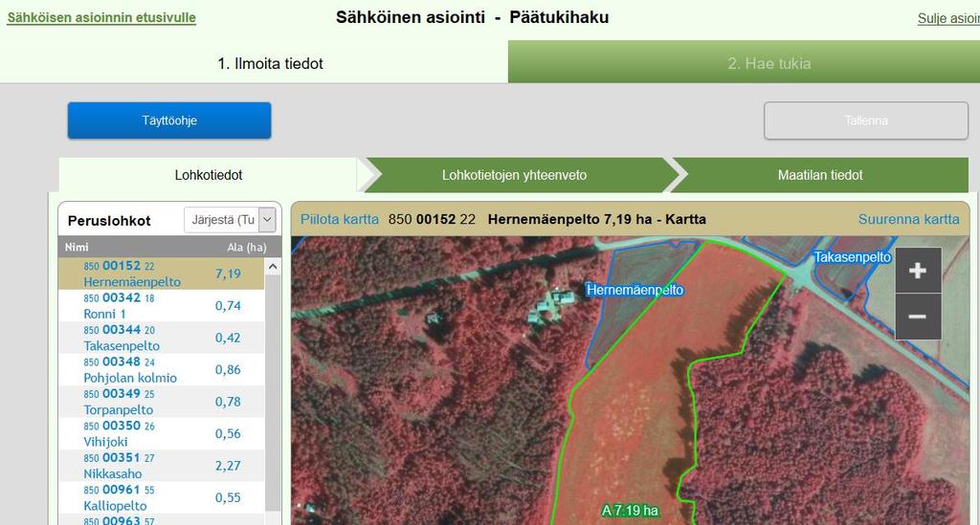Click the scroll-up arrow of parcel list
This screenshot has height=525, width=980.
(273, 267)
